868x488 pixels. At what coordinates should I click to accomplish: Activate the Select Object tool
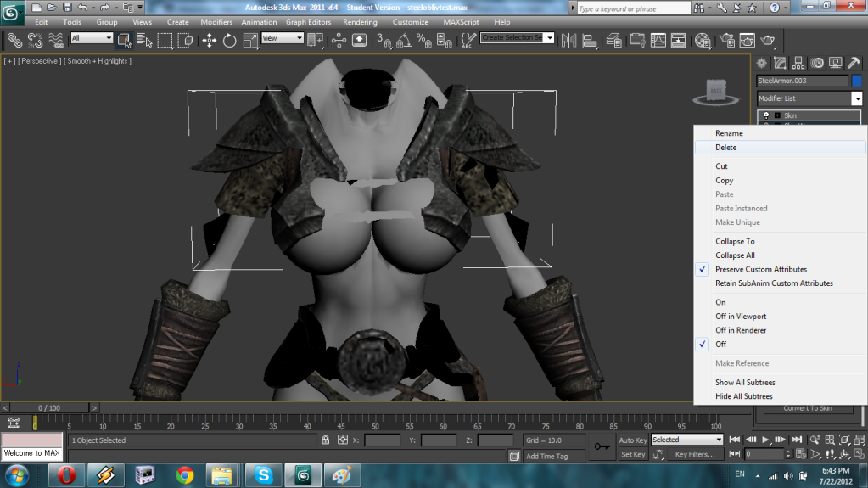click(x=124, y=41)
